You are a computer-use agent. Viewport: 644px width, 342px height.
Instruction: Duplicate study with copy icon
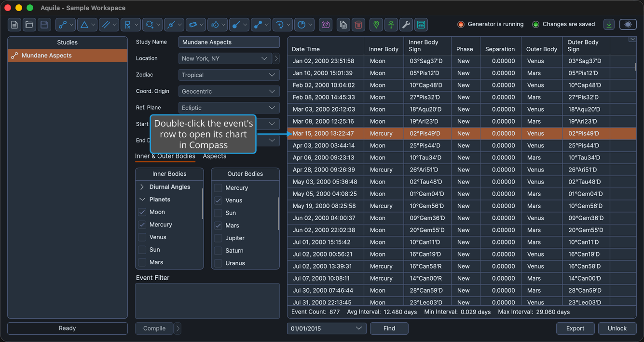pos(343,25)
